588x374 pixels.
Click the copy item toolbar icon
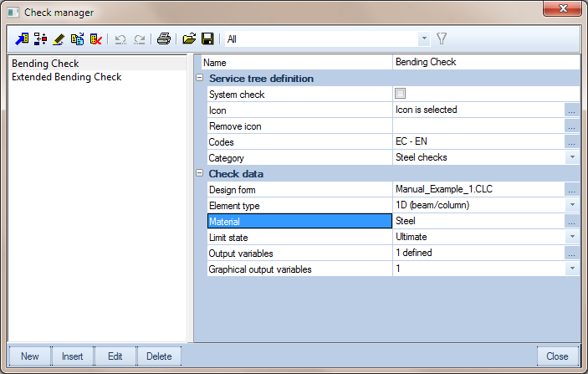(x=77, y=38)
